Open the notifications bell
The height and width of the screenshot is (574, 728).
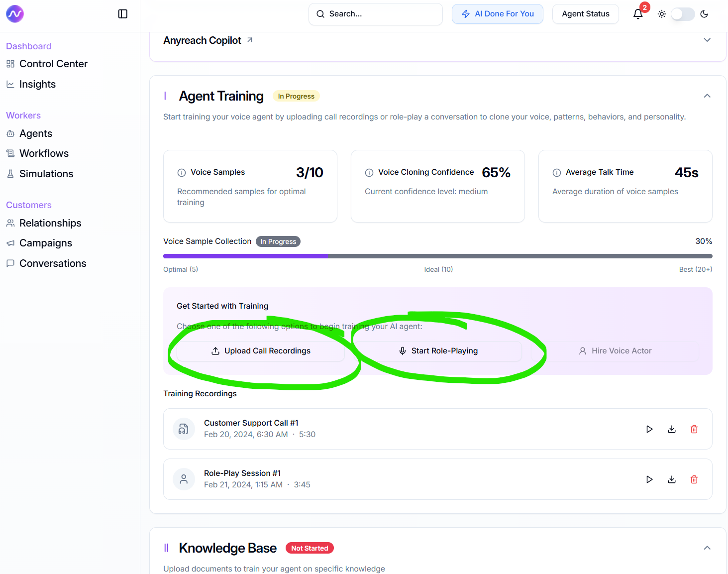[x=638, y=14]
